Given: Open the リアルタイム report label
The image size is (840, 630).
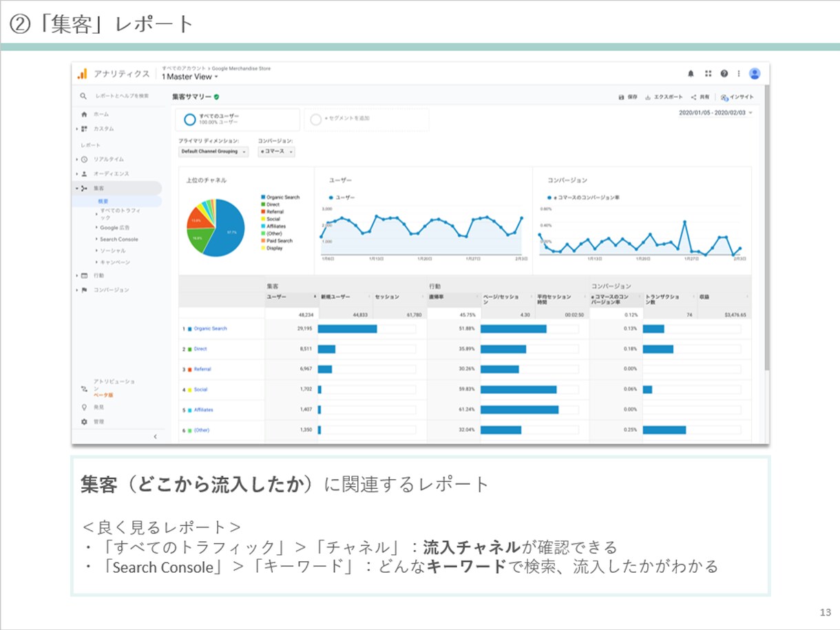Looking at the screenshot, I should tap(109, 159).
